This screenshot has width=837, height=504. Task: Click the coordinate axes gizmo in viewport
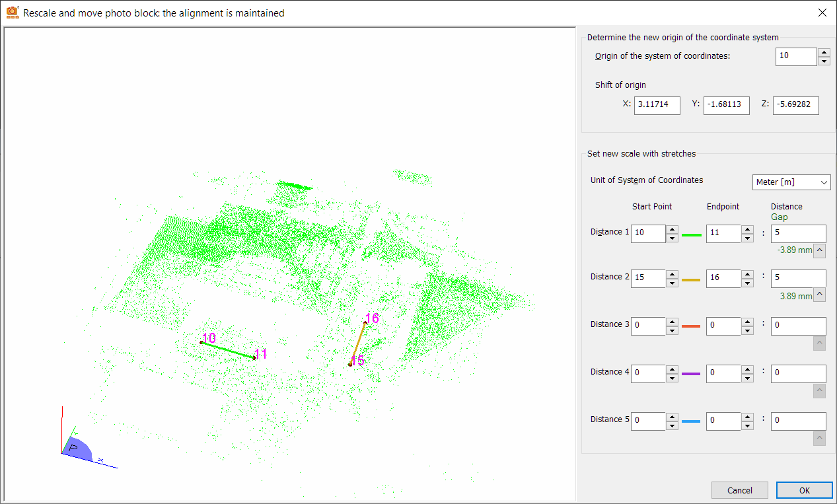tap(82, 445)
